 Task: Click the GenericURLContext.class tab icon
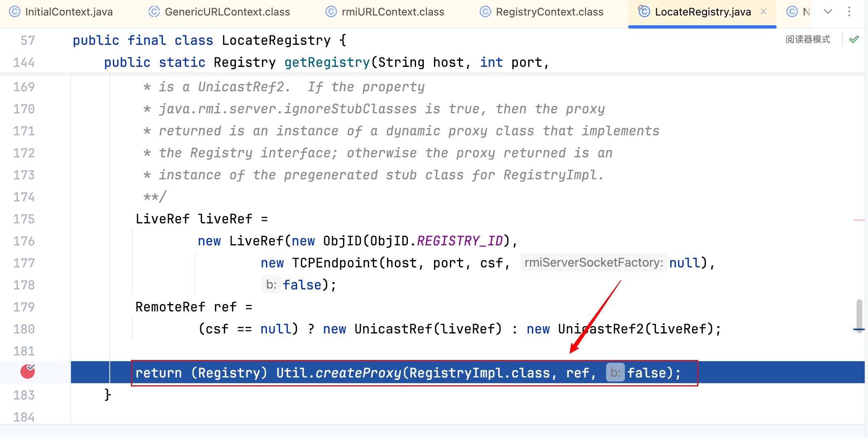154,12
